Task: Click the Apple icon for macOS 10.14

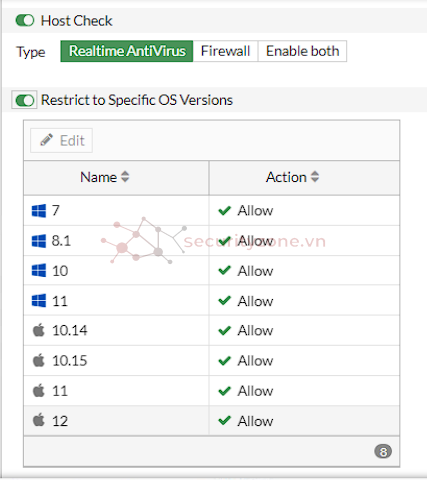Action: click(39, 330)
